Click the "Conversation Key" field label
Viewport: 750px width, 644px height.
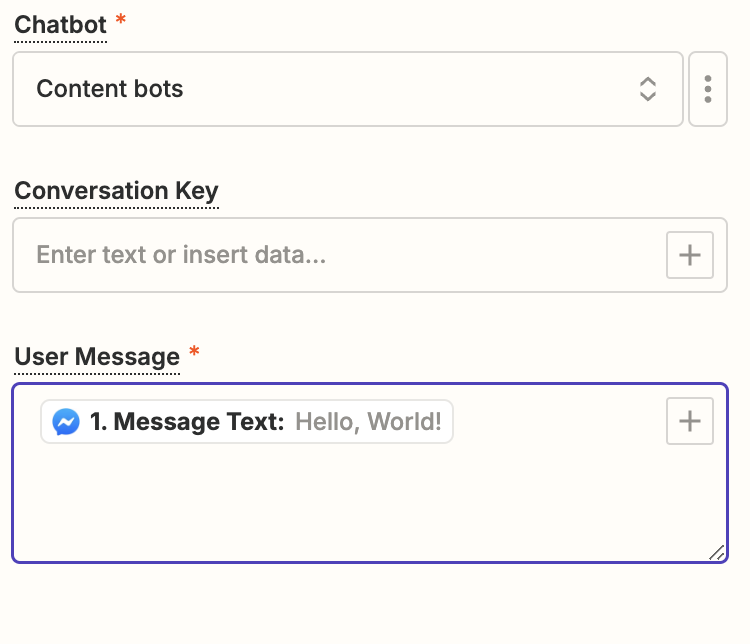pyautogui.click(x=116, y=191)
